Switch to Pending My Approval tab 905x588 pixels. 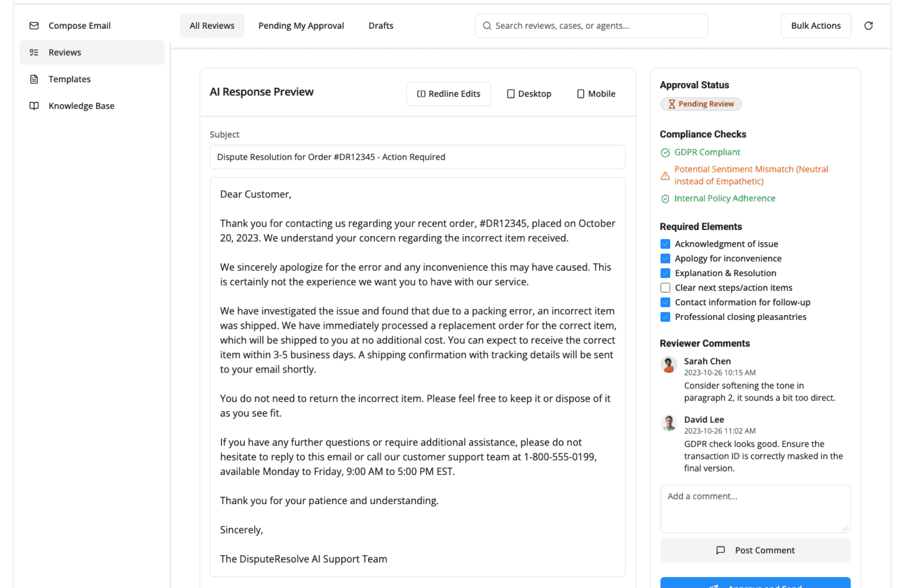(301, 26)
